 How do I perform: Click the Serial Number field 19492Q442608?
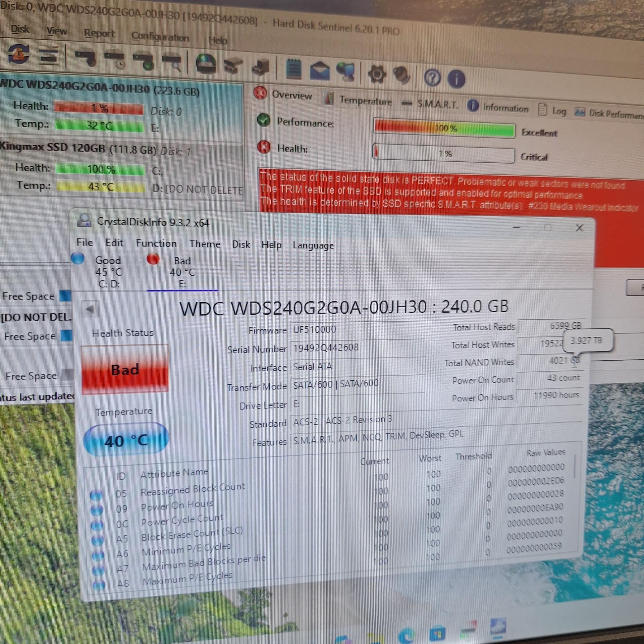coord(358,347)
